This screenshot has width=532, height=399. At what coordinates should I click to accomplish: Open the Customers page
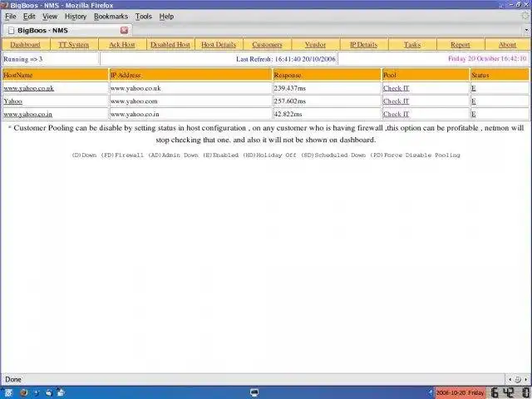click(267, 44)
